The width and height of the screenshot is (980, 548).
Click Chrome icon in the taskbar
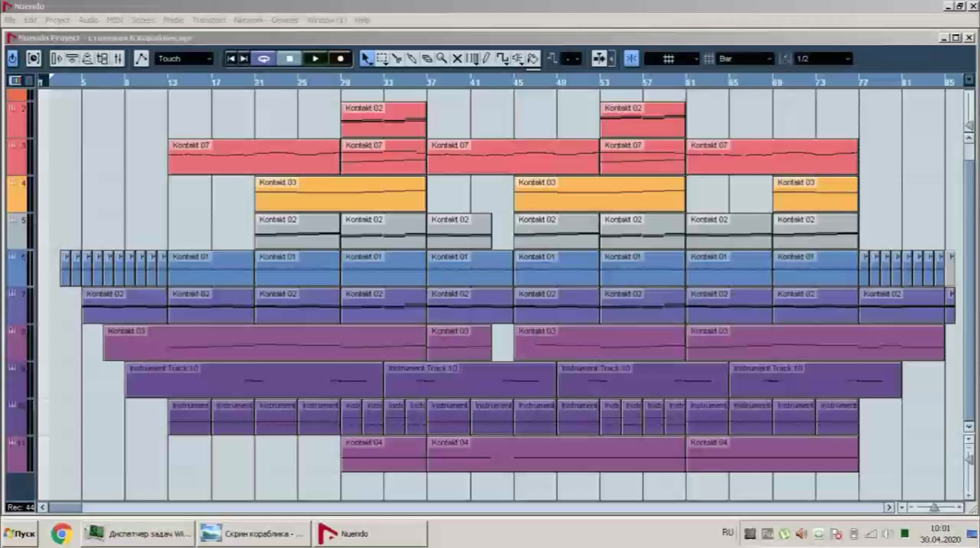point(62,534)
